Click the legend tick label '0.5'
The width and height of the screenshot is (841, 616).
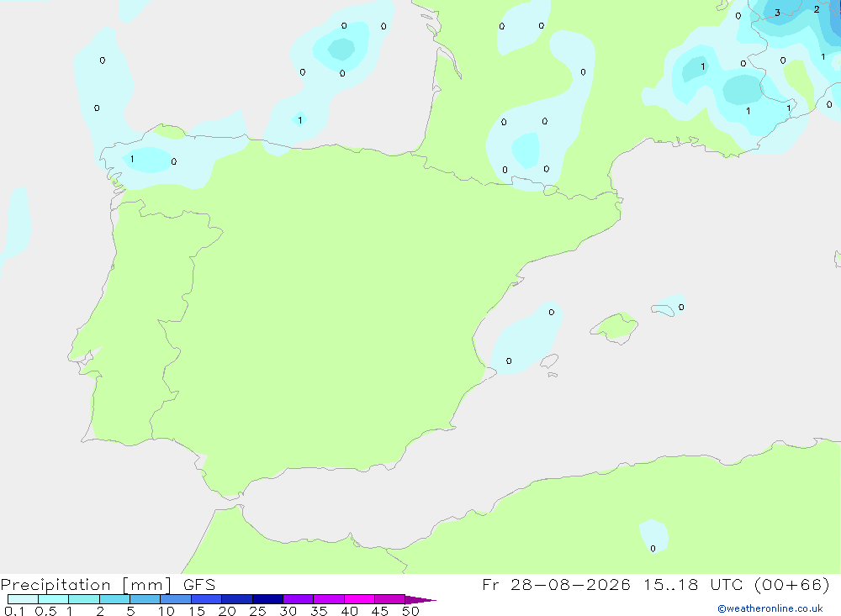click(x=45, y=611)
